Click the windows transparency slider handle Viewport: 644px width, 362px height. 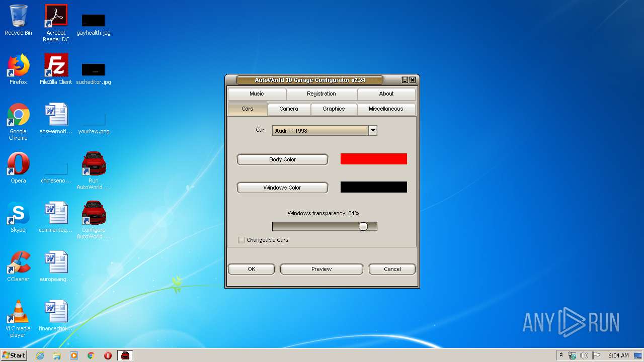pyautogui.click(x=363, y=227)
